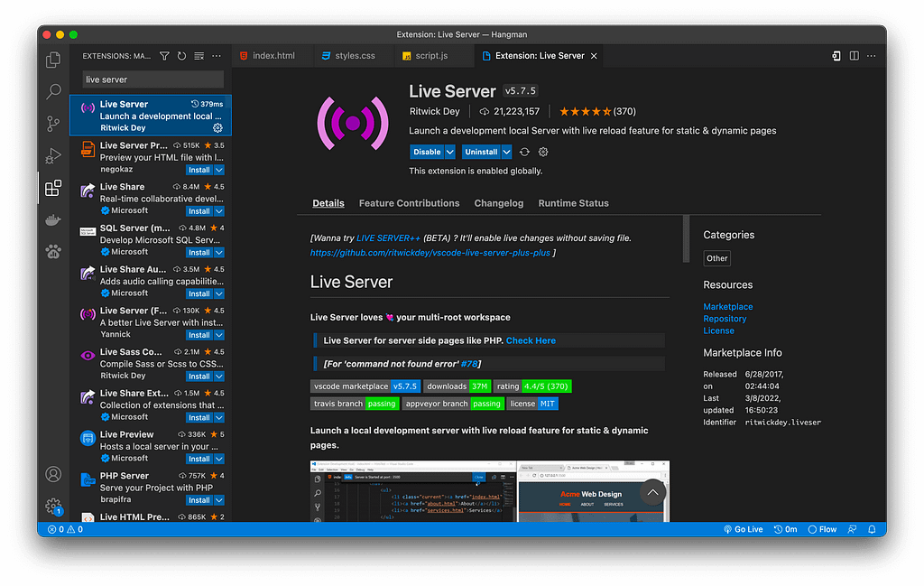This screenshot has height=586, width=924.
Task: Open the Check Here PHP link
Action: pyautogui.click(x=531, y=340)
